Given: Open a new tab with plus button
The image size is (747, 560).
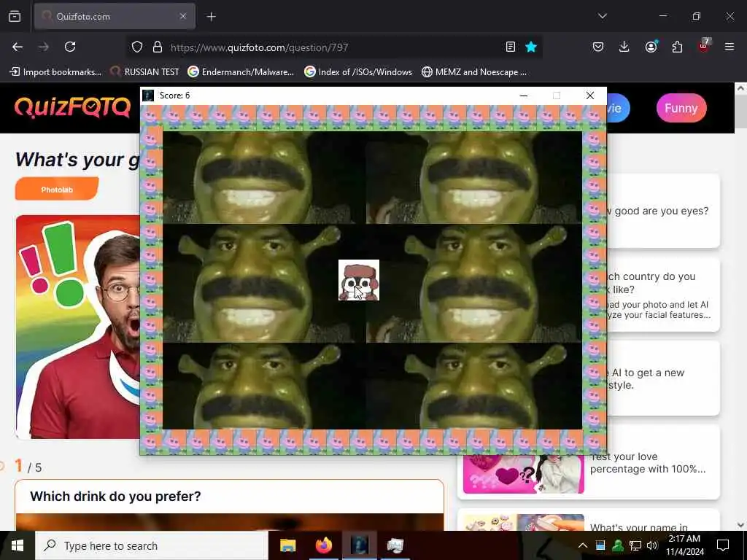Looking at the screenshot, I should click(x=211, y=17).
